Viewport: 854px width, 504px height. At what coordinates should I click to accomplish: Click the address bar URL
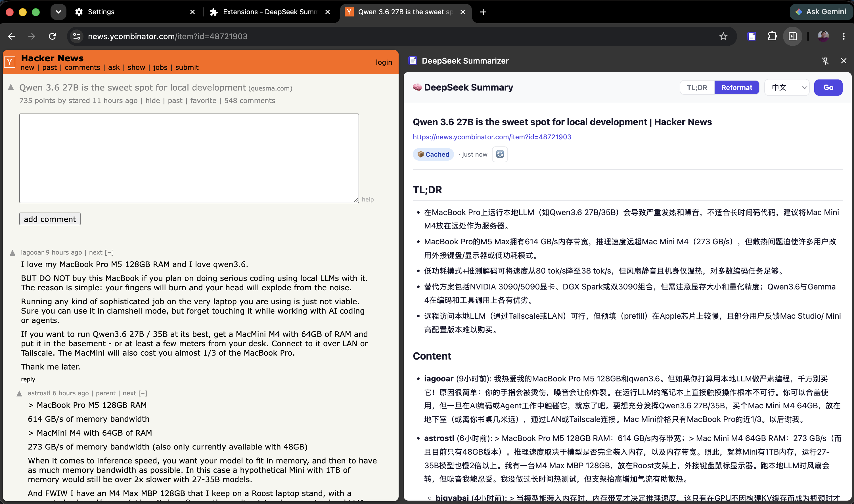click(x=168, y=36)
